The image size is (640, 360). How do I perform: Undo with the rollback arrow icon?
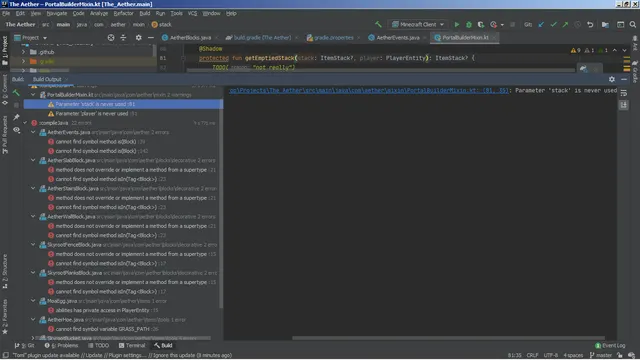pos(590,24)
